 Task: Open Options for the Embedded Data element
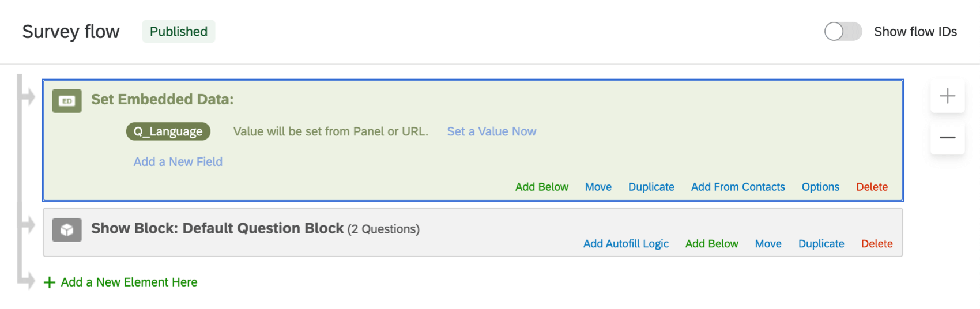point(820,187)
